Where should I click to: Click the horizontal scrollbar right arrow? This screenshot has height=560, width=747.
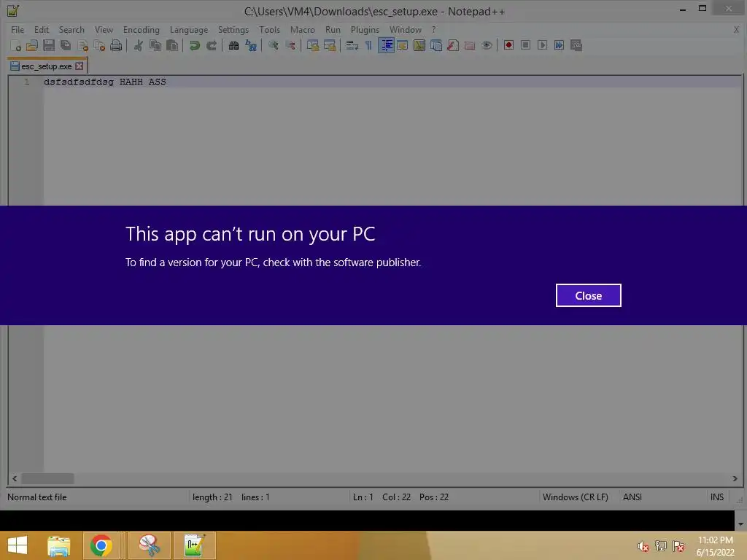pyautogui.click(x=735, y=478)
